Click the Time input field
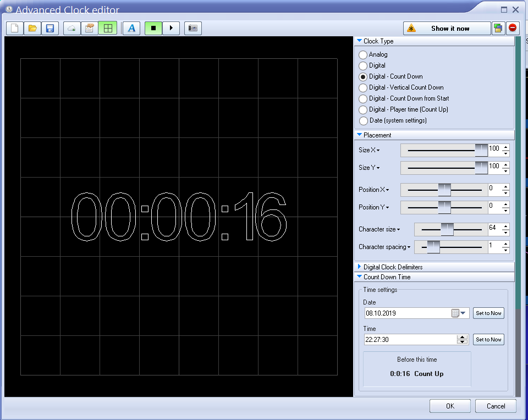The image size is (528, 420). 410,340
